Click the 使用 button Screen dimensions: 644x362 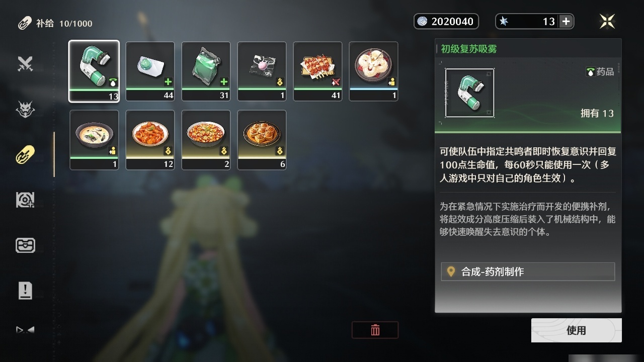pos(576,330)
